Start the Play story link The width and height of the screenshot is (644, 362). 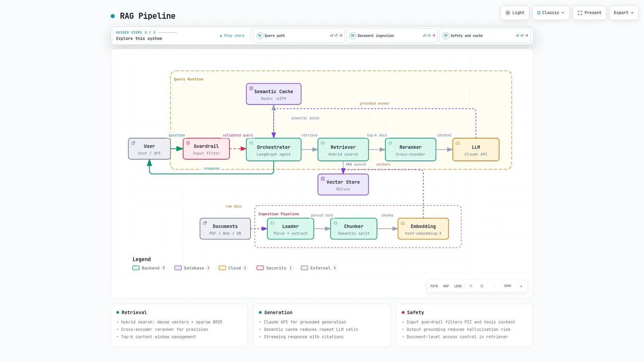coord(232,36)
